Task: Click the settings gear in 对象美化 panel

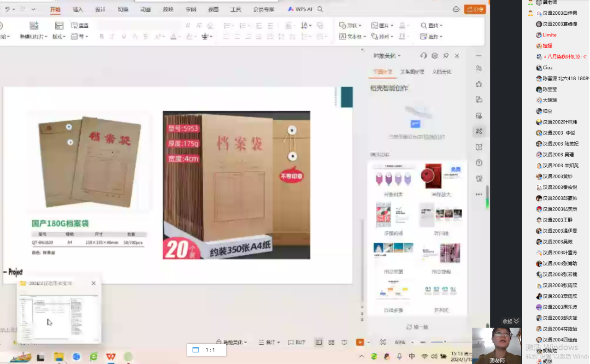Action: [435, 56]
